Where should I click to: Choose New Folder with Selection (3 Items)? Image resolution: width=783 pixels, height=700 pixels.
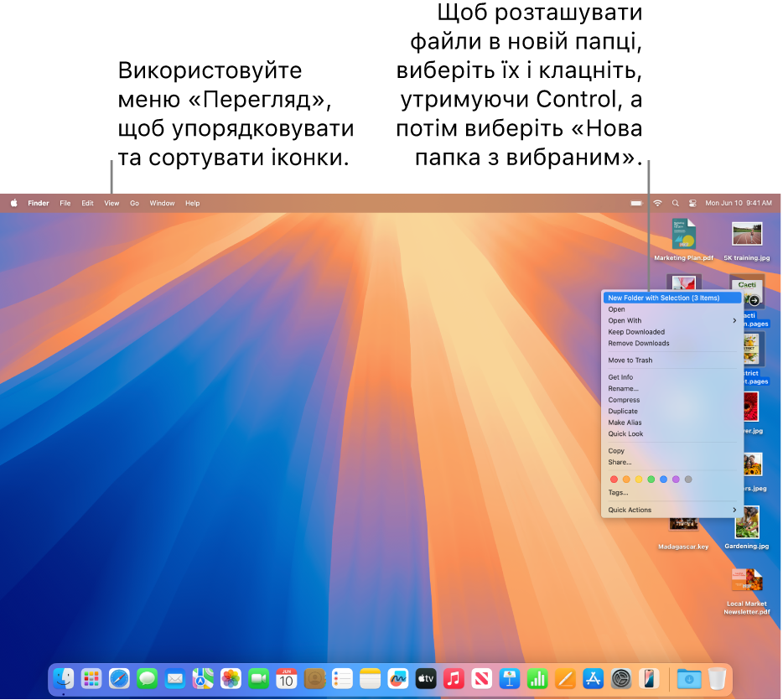[672, 298]
